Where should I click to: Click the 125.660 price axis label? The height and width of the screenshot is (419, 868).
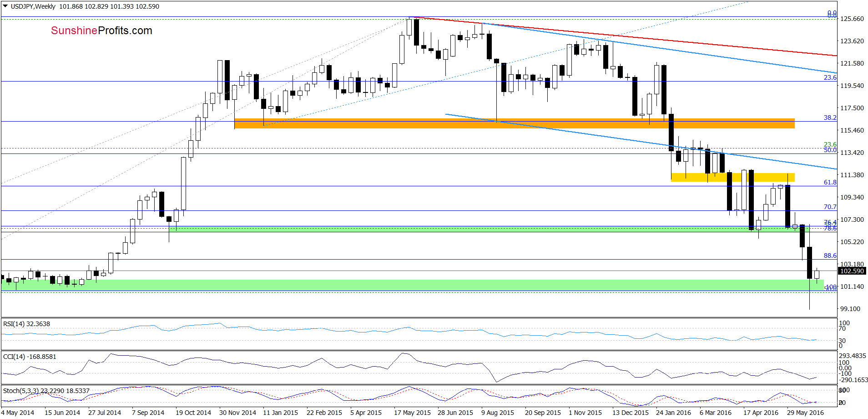coord(852,19)
